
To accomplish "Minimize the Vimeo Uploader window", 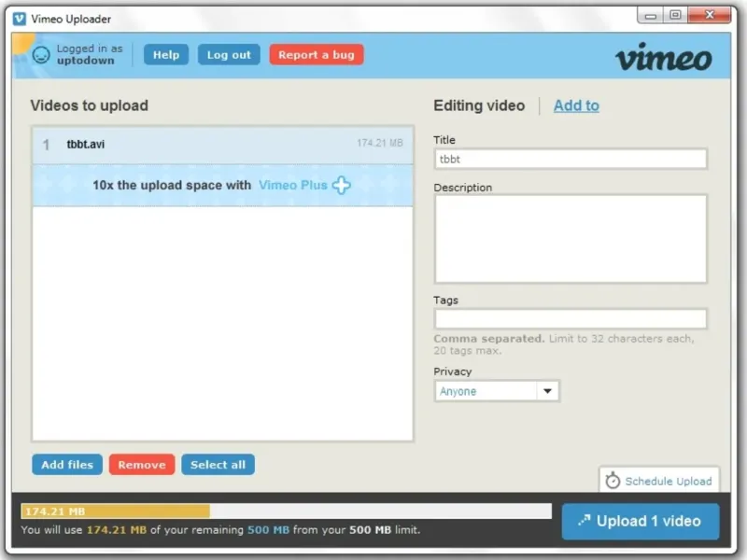I will tap(650, 15).
